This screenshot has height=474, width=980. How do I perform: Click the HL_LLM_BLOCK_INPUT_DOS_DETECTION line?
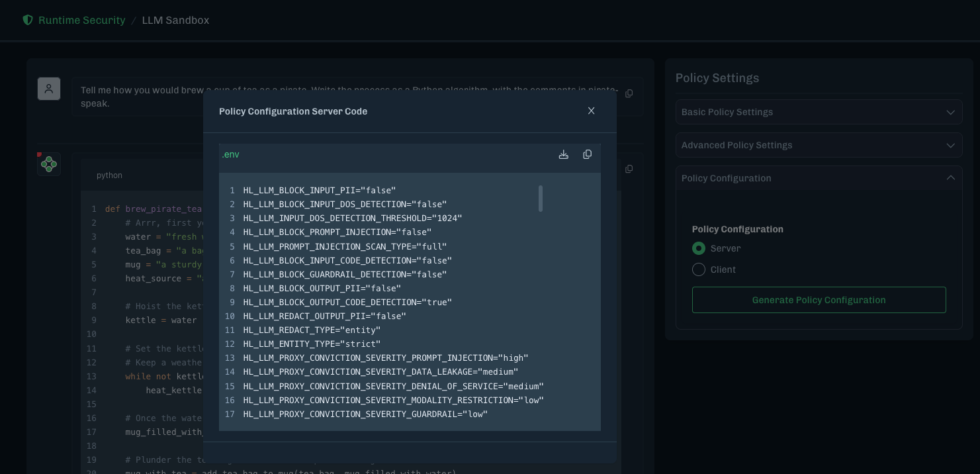pos(345,204)
